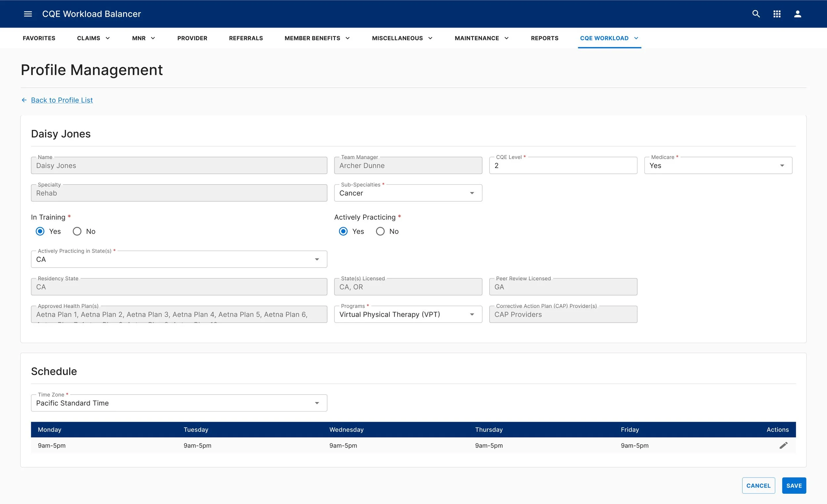Open the Time Zone dropdown

179,403
